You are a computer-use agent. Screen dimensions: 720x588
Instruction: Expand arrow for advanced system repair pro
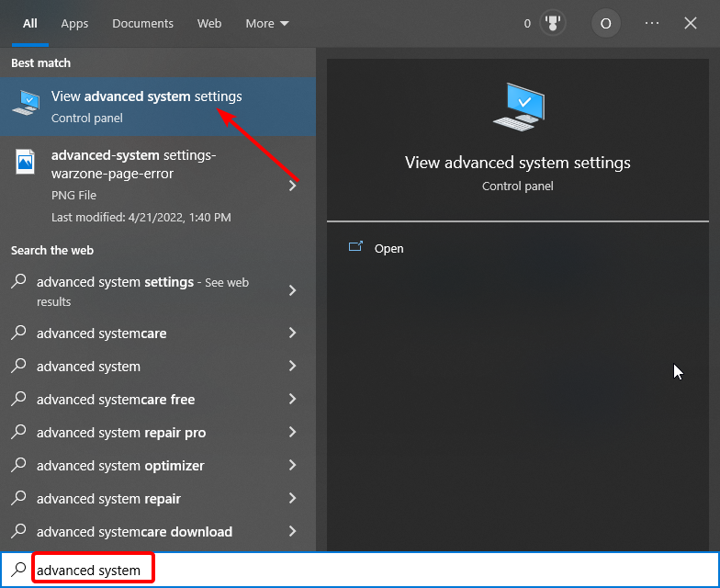click(292, 432)
